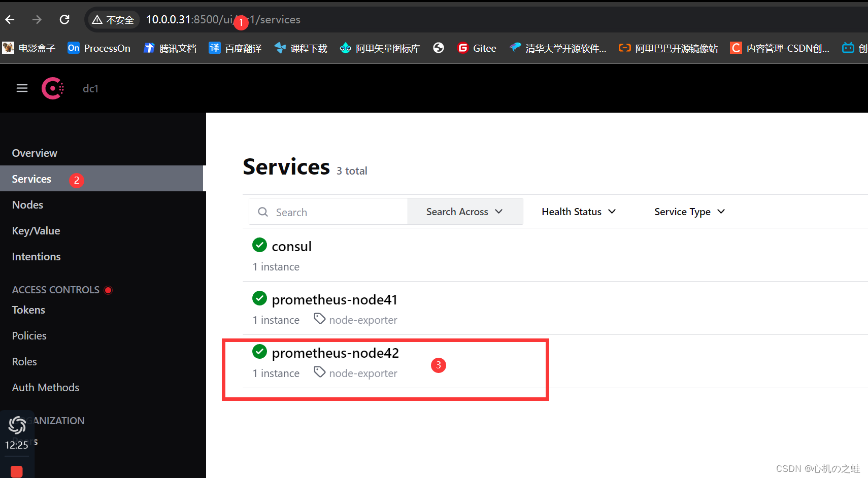Open the prometheus-node42 service
The width and height of the screenshot is (868, 478).
(x=336, y=353)
